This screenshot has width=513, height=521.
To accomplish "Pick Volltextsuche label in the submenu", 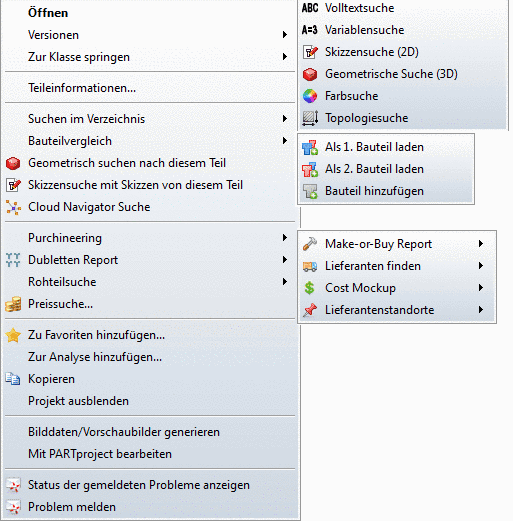I will tap(360, 8).
